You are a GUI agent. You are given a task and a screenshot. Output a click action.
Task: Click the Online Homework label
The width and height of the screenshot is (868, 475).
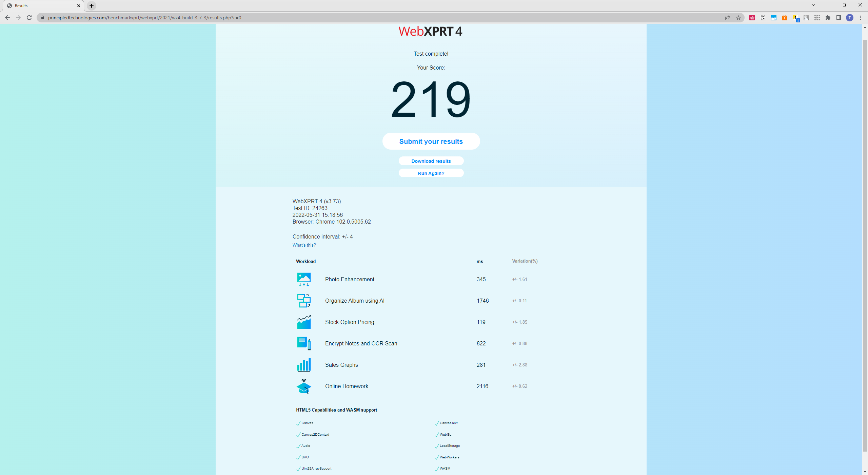pos(347,386)
